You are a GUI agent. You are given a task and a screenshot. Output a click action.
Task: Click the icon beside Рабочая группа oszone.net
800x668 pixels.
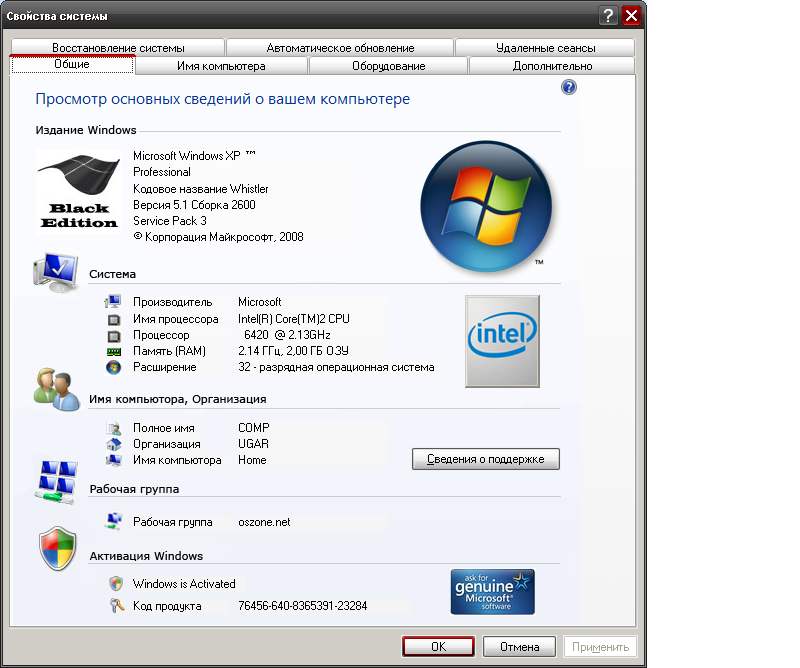[x=113, y=521]
